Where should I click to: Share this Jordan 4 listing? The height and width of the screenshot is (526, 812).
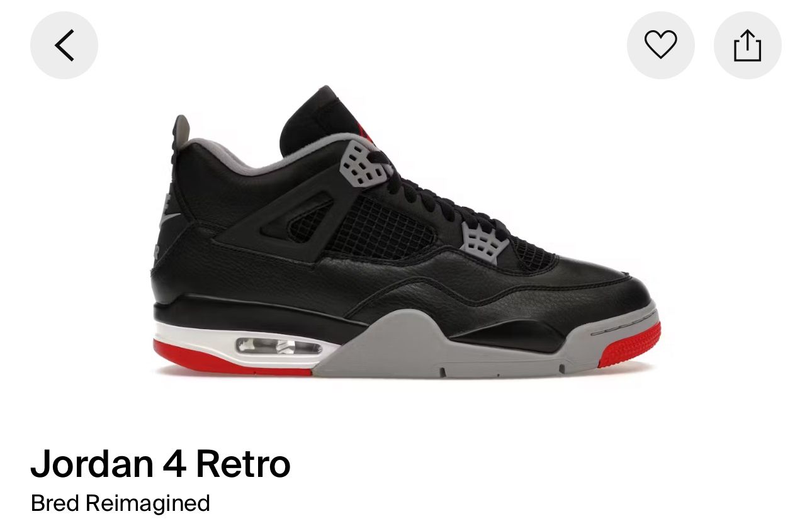click(747, 45)
